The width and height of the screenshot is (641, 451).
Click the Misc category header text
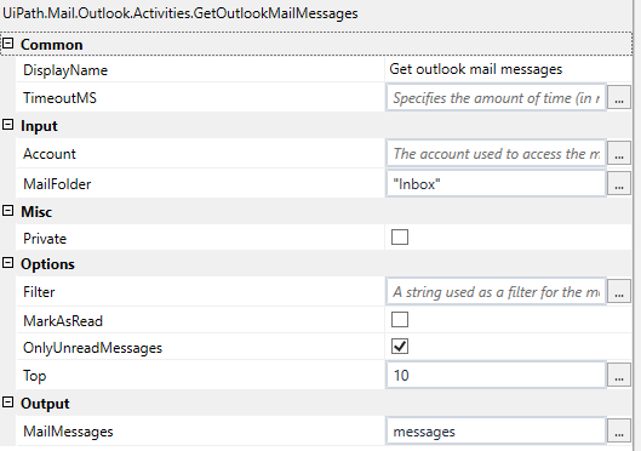coord(36,212)
